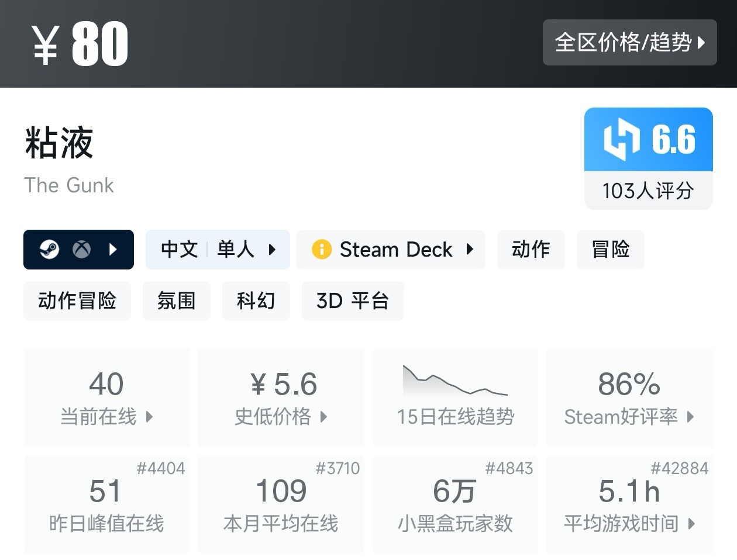Click the Steam platform icon

point(49,250)
